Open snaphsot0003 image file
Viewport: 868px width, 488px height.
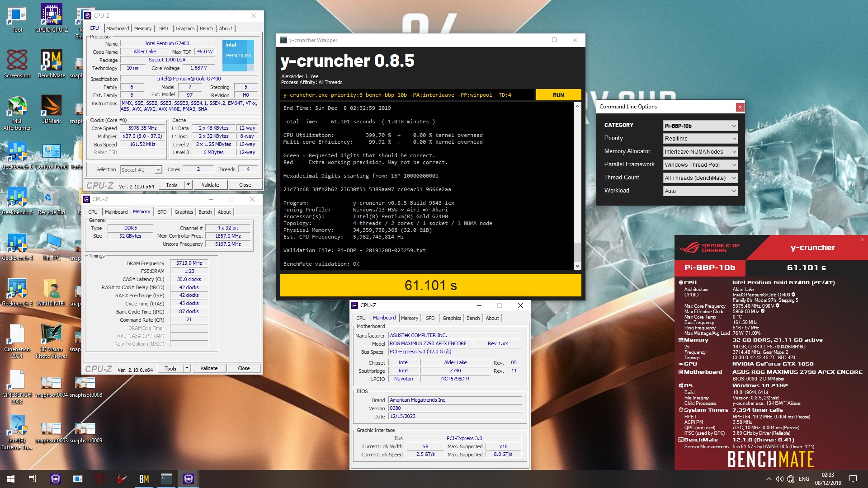pos(51,432)
